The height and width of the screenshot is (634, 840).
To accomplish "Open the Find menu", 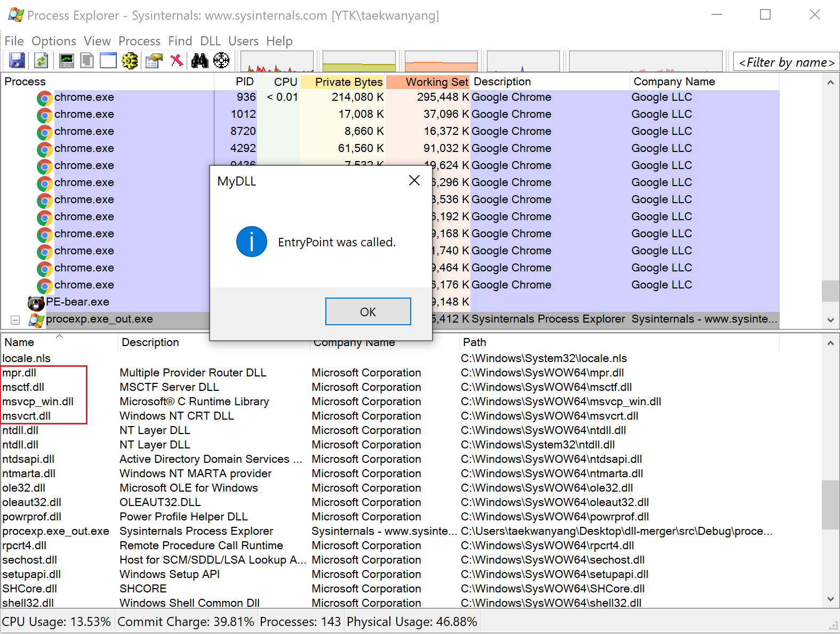I will click(180, 41).
